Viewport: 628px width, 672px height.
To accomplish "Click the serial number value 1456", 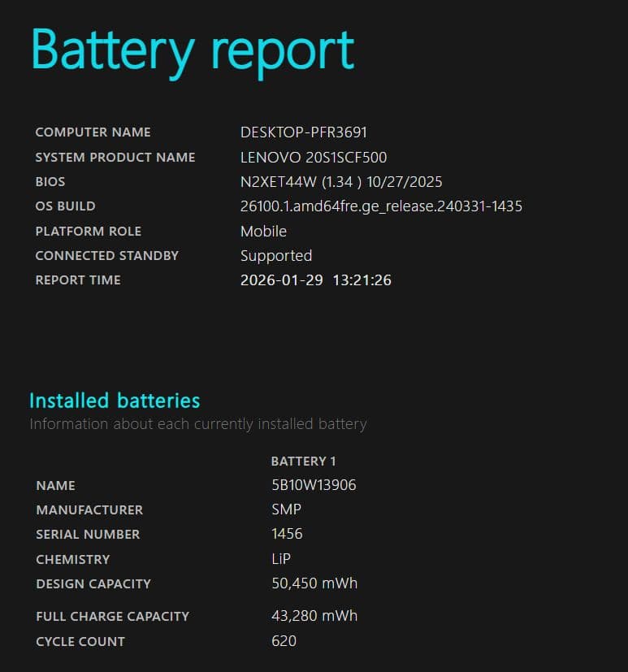I will point(287,534).
